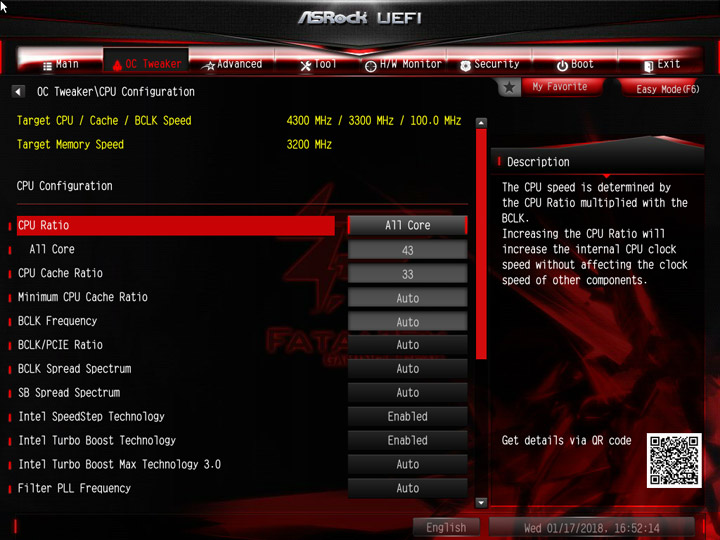720x540 pixels.
Task: Select Minimum CPU Cache Ratio label
Action: [x=83, y=297]
